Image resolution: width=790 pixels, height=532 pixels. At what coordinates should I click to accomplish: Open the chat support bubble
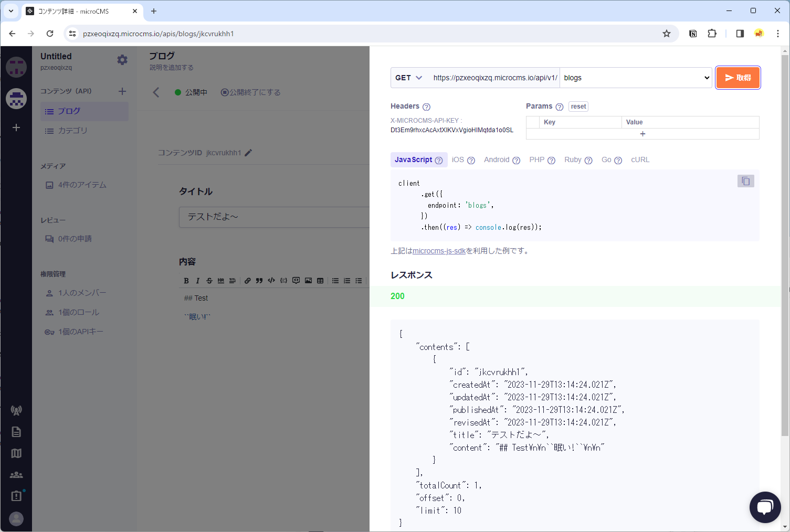pos(765,507)
